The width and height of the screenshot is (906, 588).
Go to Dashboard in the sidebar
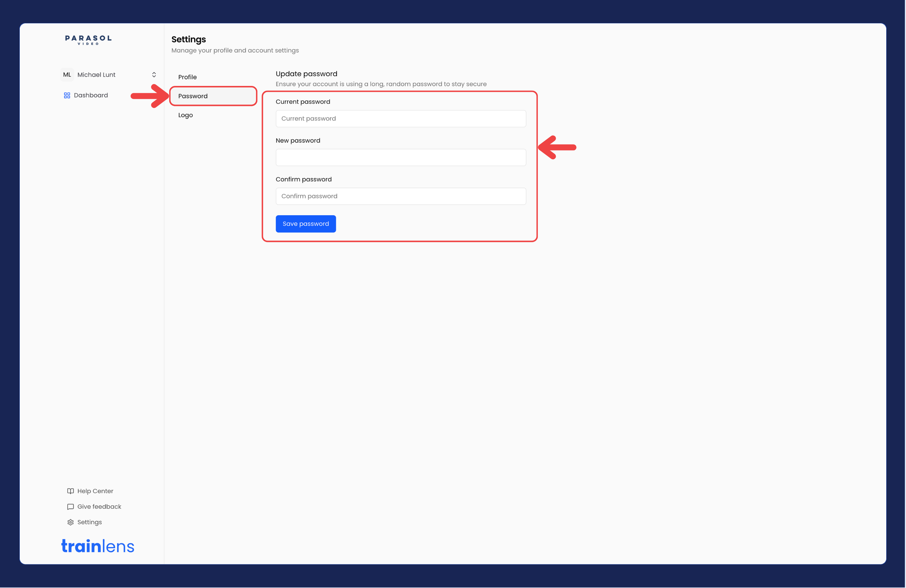tap(90, 95)
